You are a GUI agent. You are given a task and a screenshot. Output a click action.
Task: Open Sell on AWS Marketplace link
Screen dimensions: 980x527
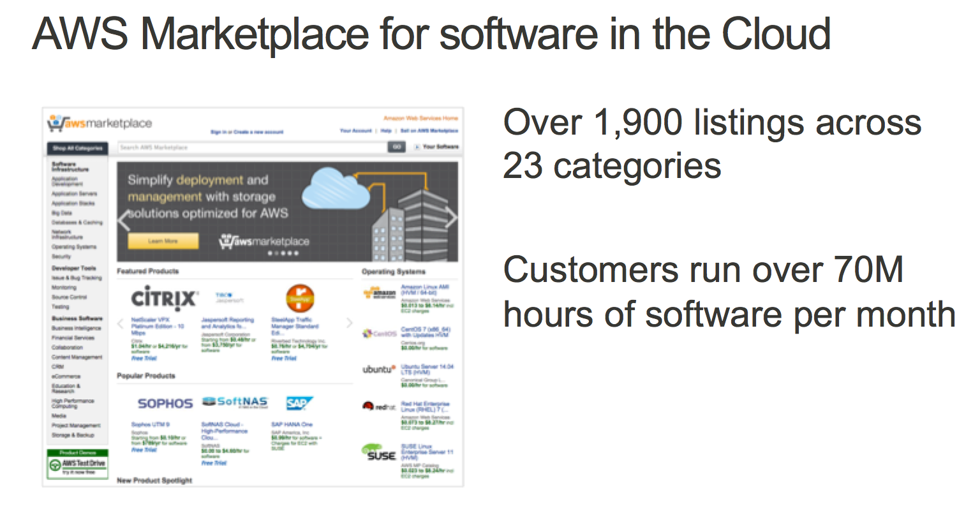tap(429, 131)
